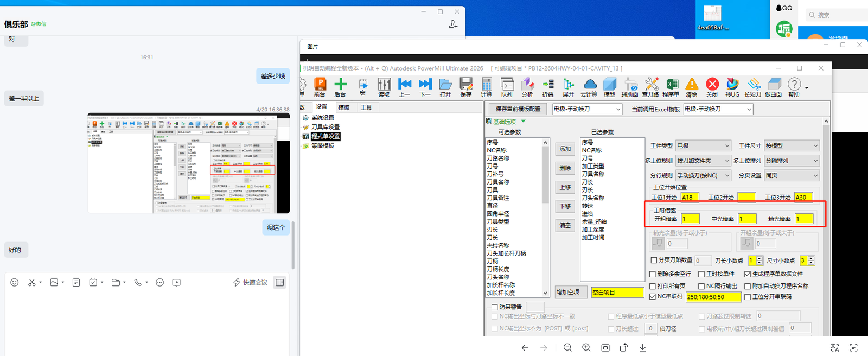Click the red 关闭 icon

712,87
